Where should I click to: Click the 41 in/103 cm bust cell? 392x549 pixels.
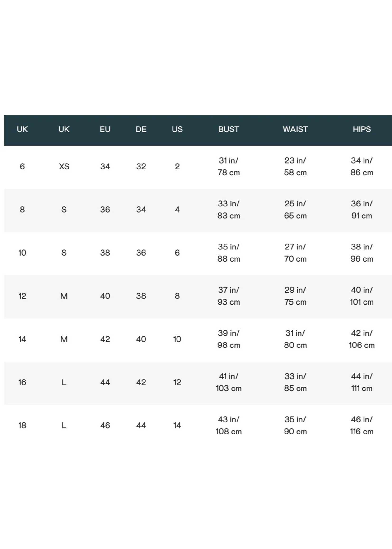coord(229,382)
